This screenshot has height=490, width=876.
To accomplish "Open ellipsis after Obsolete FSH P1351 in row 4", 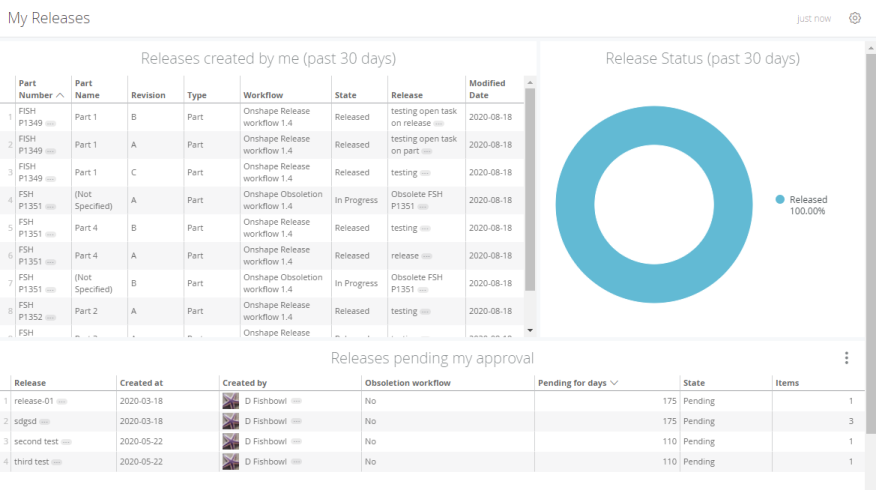I will click(x=422, y=207).
